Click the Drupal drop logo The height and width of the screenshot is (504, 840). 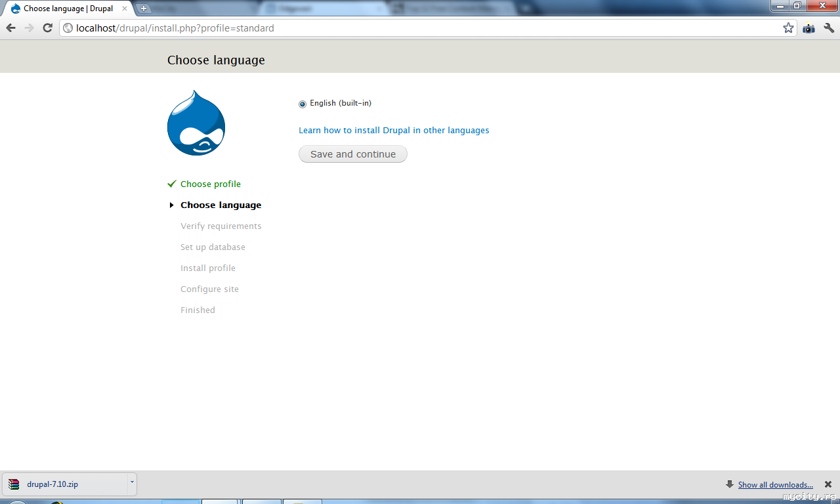[x=196, y=123]
